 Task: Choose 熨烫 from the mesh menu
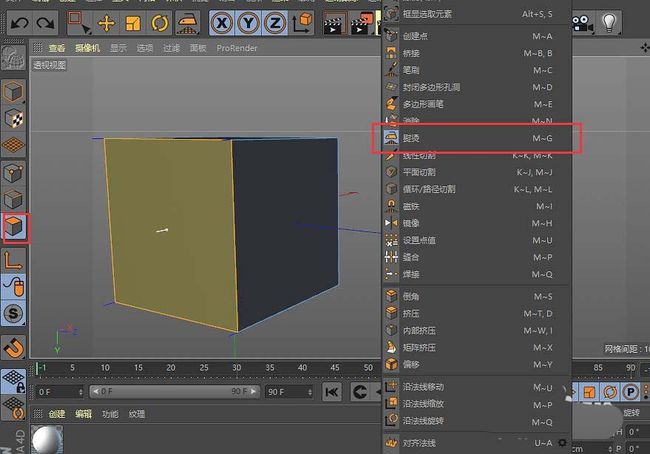[x=476, y=138]
